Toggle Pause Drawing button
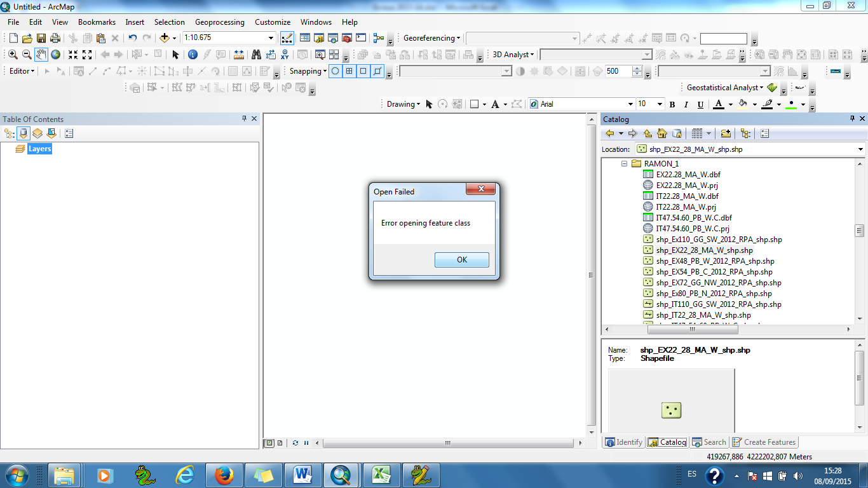 click(306, 443)
